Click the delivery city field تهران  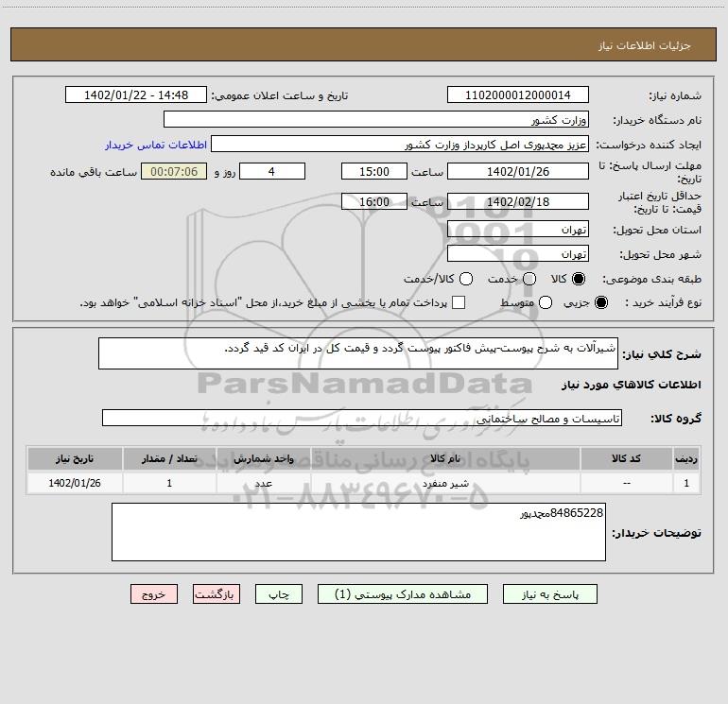(x=518, y=253)
